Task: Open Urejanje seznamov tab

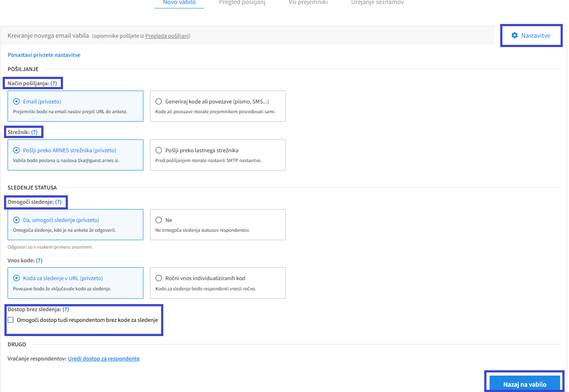Action: (377, 3)
